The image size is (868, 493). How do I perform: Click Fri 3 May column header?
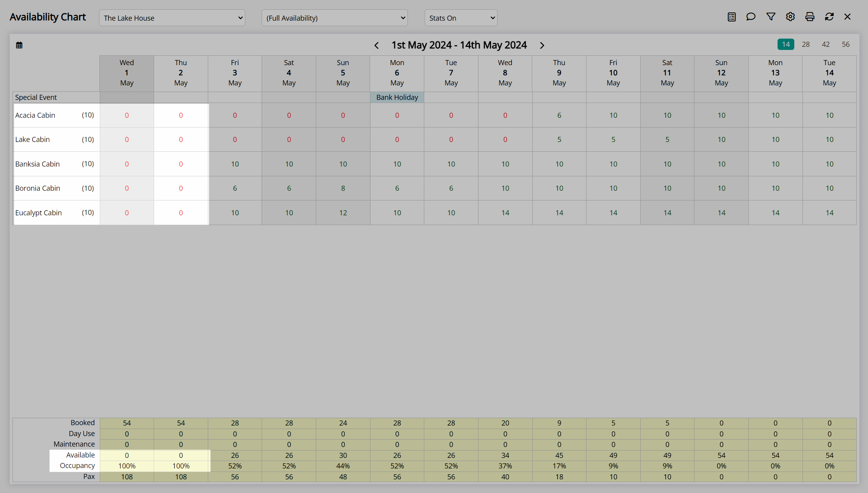pyautogui.click(x=235, y=73)
